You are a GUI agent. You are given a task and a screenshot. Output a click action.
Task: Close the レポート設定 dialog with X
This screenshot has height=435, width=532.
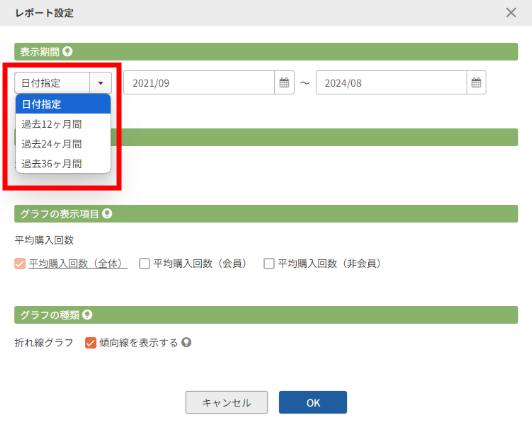coord(511,13)
